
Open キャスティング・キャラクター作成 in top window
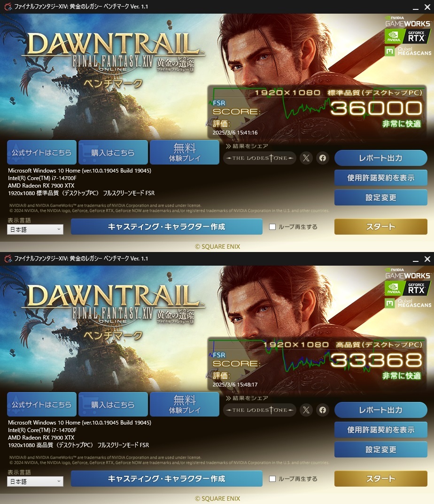tap(167, 227)
